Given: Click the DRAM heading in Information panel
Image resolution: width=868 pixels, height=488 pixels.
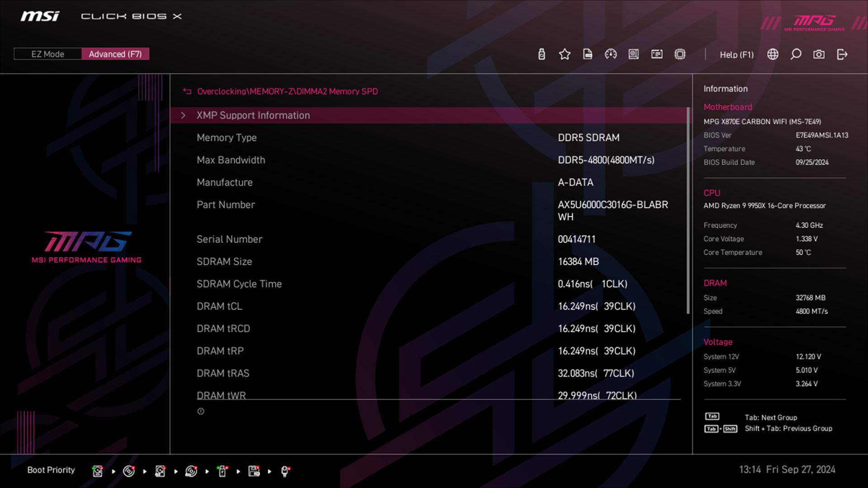Looking at the screenshot, I should pyautogui.click(x=715, y=283).
